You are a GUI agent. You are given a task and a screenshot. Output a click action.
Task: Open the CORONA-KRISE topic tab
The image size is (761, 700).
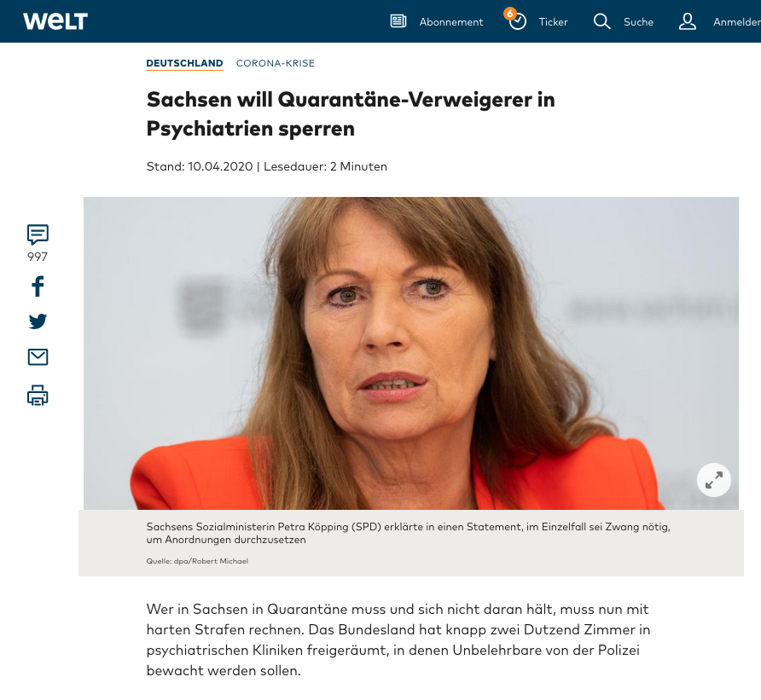point(276,63)
